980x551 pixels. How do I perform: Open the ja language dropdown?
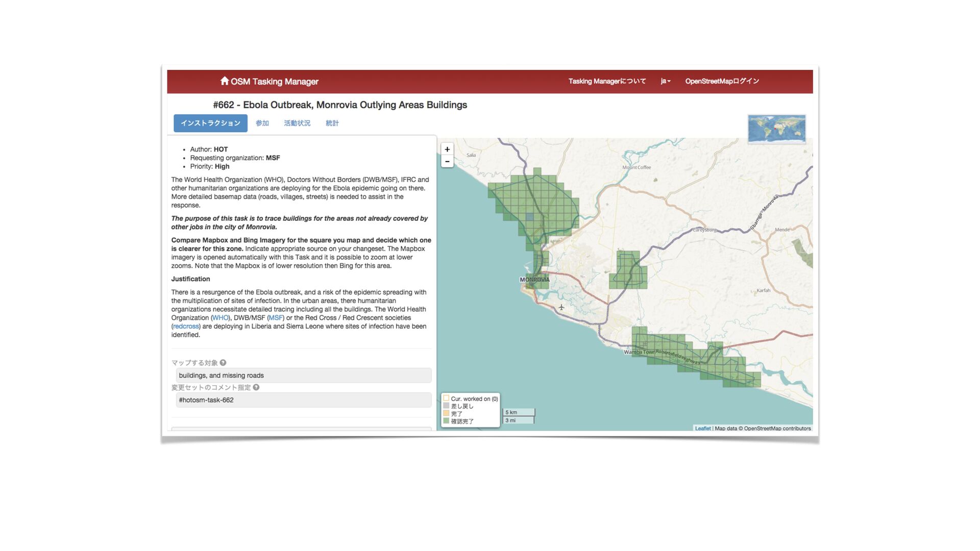[x=665, y=81]
